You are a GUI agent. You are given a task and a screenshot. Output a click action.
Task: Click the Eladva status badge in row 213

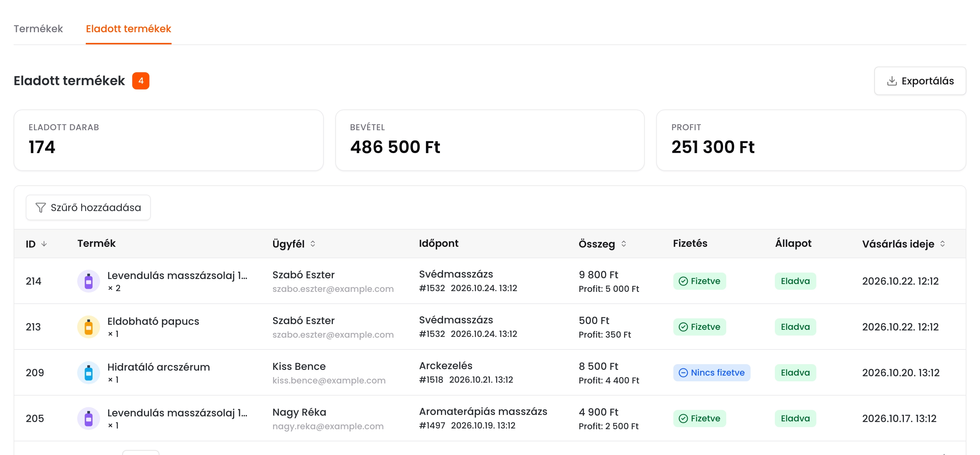click(x=795, y=327)
